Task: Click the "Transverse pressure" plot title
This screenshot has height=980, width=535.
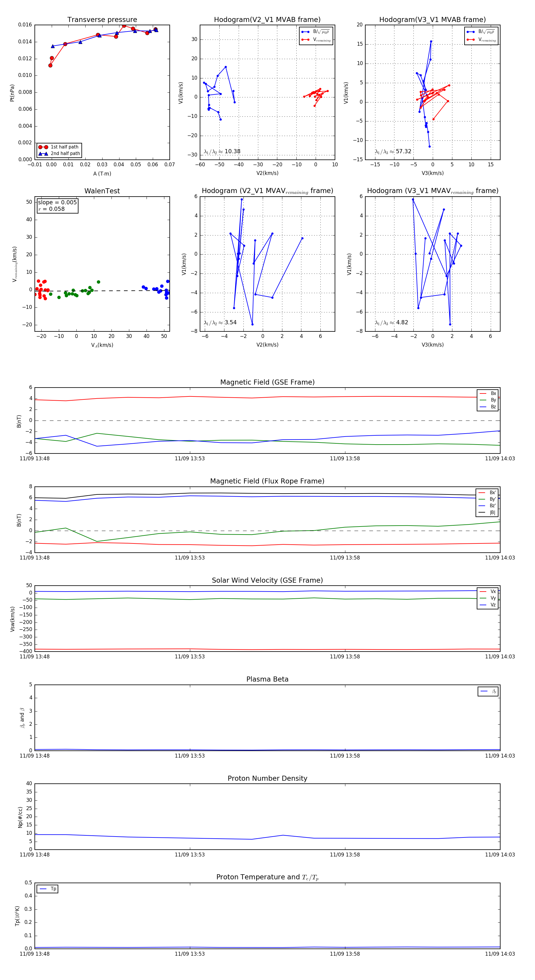Action: click(x=102, y=20)
